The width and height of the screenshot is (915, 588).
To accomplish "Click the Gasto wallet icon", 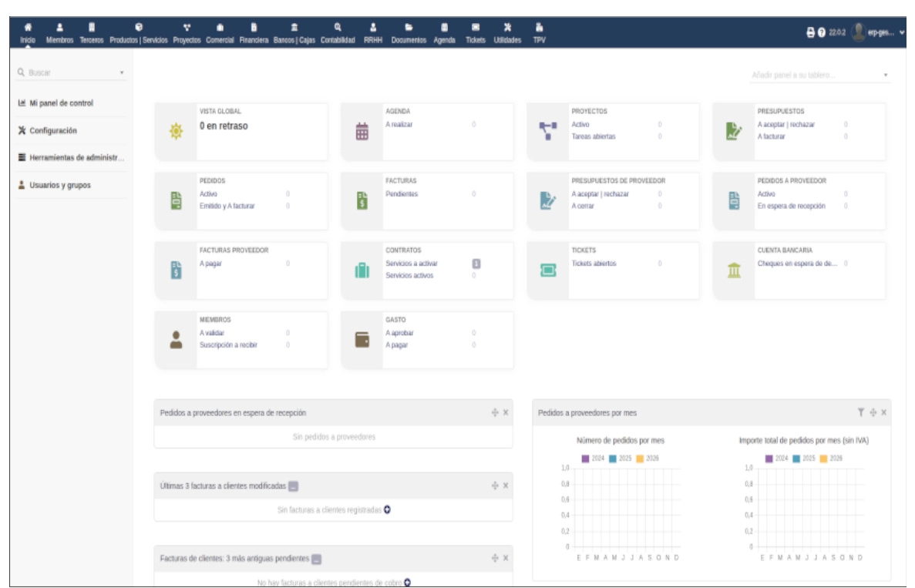I will click(362, 340).
